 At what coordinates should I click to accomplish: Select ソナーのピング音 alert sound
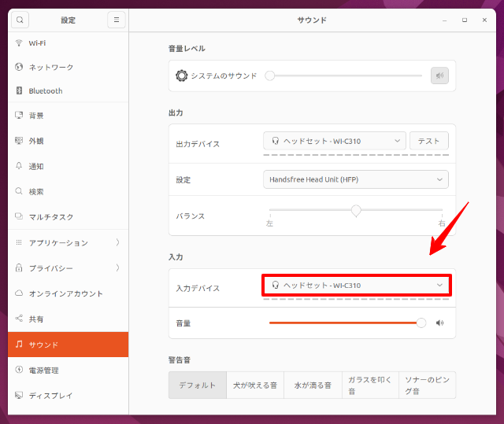point(427,385)
